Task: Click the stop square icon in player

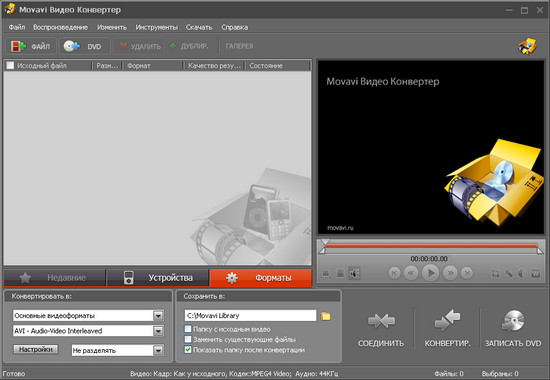Action: (x=340, y=273)
